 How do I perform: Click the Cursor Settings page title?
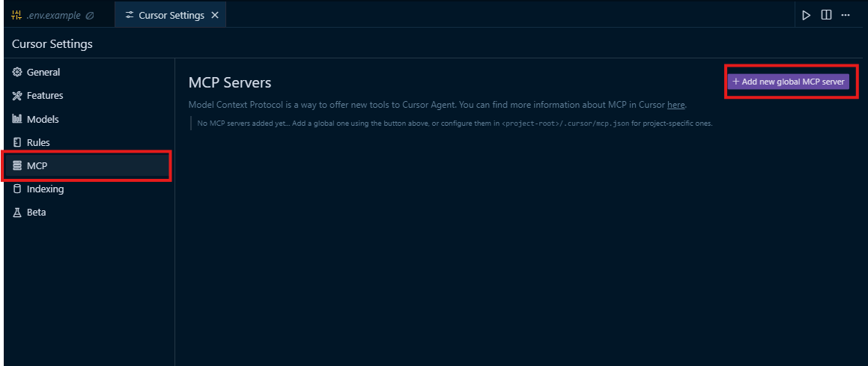tap(52, 44)
